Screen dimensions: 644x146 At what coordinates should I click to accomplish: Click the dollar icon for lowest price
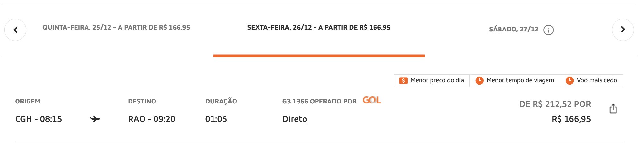coord(403,80)
